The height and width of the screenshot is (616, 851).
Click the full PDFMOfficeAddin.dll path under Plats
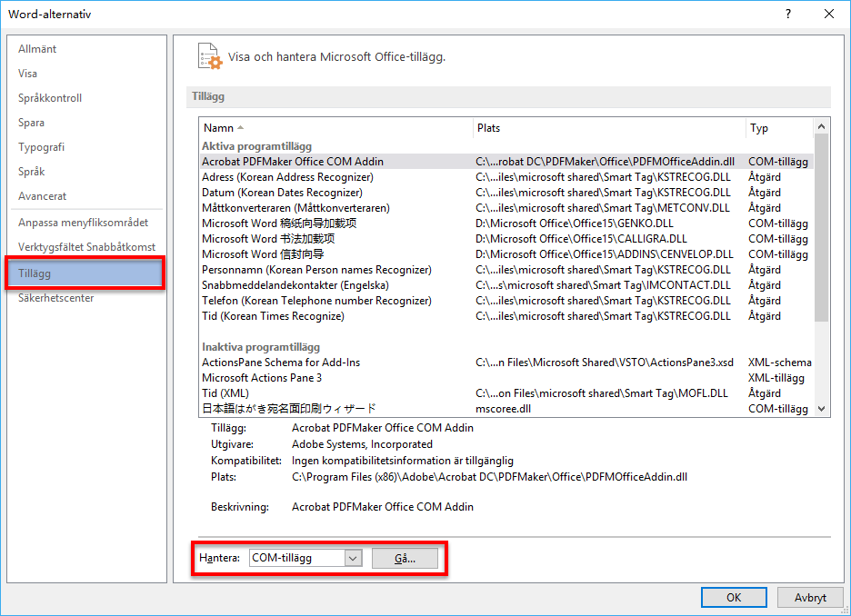pyautogui.click(x=489, y=477)
